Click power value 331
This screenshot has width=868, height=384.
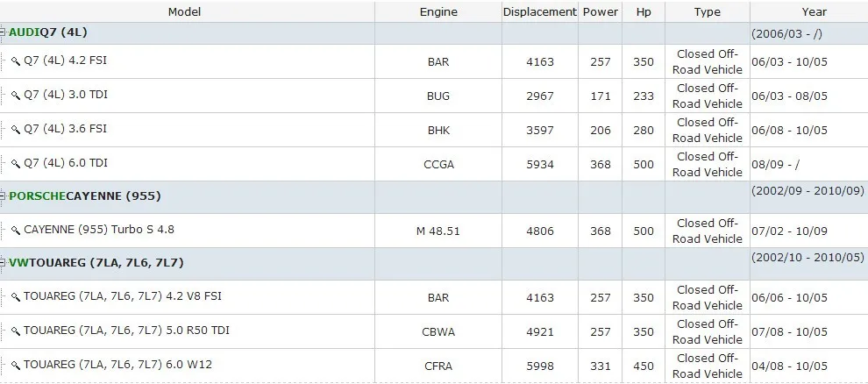(x=600, y=366)
